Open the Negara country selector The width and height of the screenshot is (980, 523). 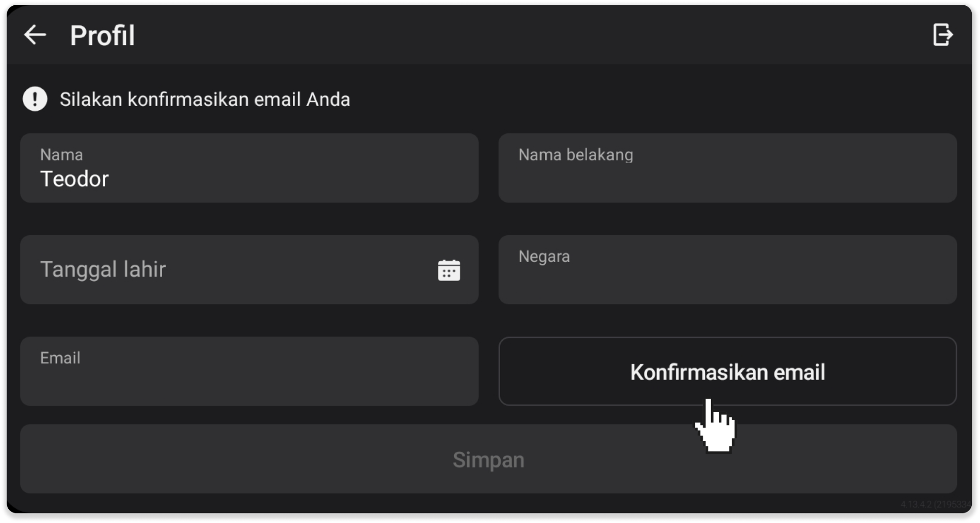[x=727, y=270]
